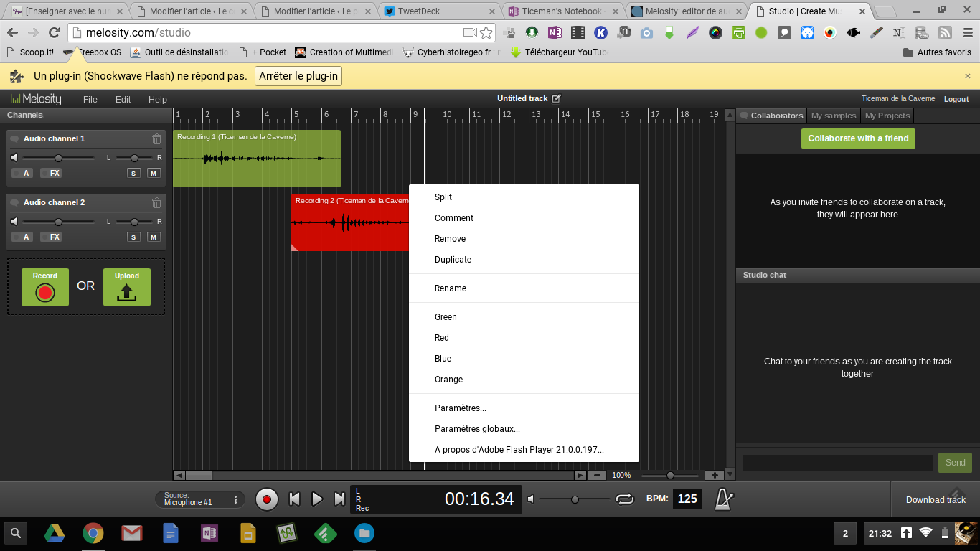Switch to the Collaborators tab

tap(772, 116)
